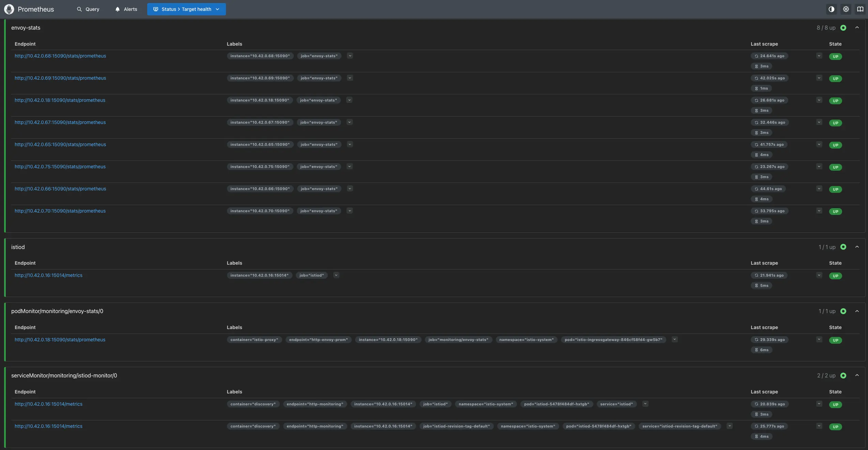The image size is (868, 450).
Task: Collapse serviceMonitor/monitoring/istiod-monitor/0 pool
Action: 857,375
